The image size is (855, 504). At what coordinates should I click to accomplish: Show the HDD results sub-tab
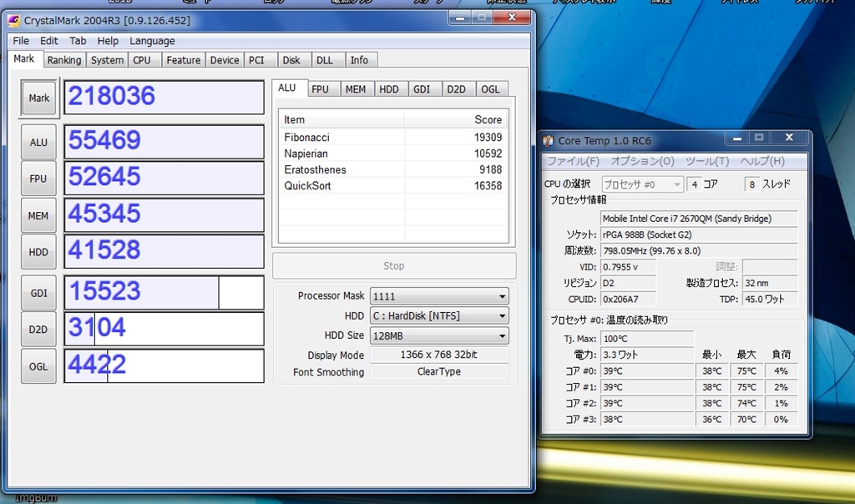(x=389, y=89)
